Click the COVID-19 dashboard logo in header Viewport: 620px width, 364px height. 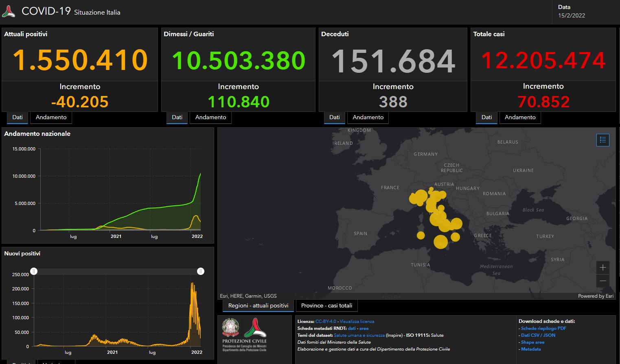pyautogui.click(x=9, y=11)
